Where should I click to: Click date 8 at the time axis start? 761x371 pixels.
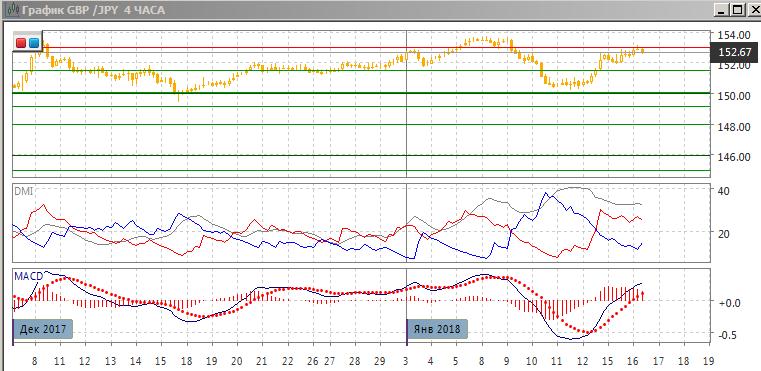click(x=34, y=361)
